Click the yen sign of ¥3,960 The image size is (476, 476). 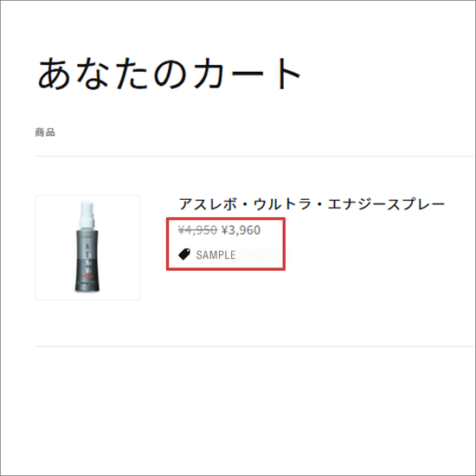click(x=225, y=230)
